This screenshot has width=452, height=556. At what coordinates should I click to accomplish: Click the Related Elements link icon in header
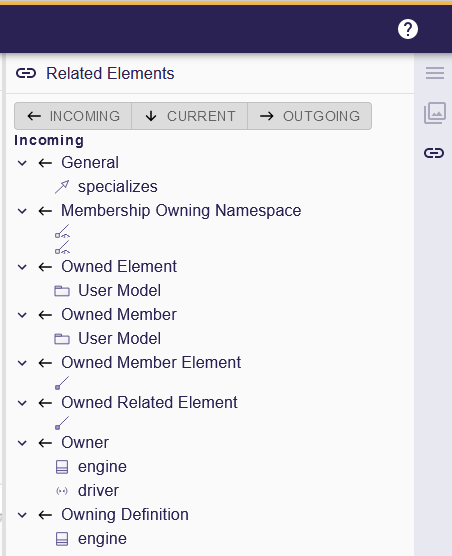click(x=26, y=73)
